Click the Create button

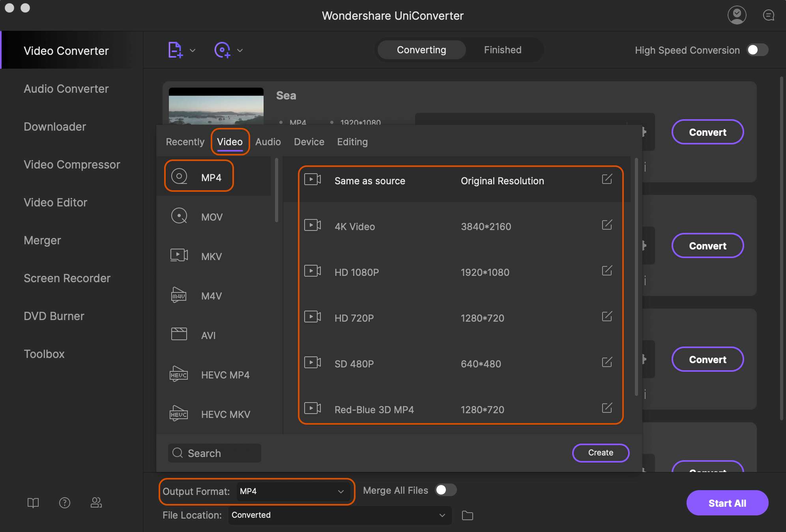tap(600, 452)
